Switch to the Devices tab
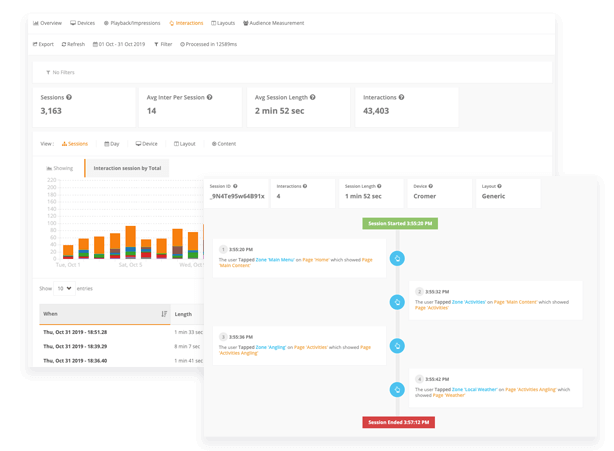 pyautogui.click(x=83, y=23)
